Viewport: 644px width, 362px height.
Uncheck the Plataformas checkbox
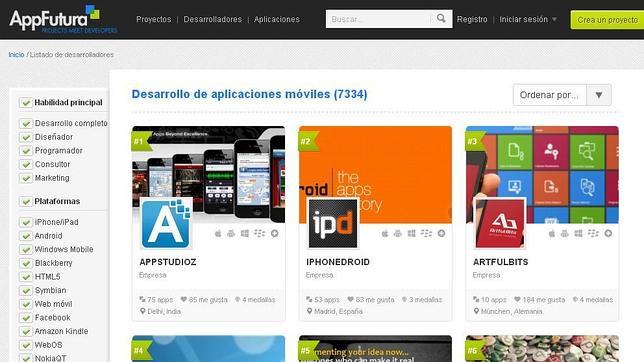(x=25, y=201)
